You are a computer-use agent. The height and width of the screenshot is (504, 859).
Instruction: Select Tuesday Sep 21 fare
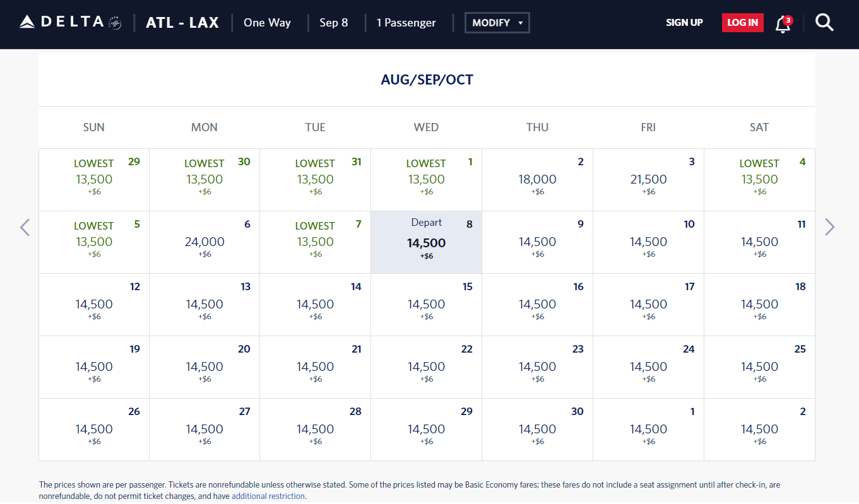click(x=316, y=367)
